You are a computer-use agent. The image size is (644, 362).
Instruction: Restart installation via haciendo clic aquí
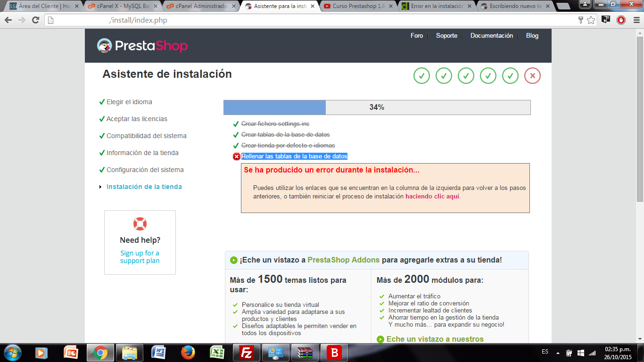(432, 197)
